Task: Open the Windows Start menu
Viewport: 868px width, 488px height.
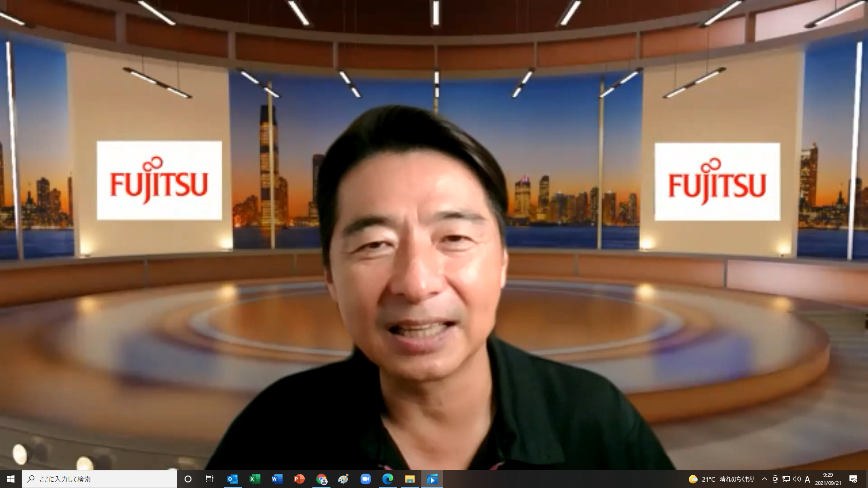Action: click(x=11, y=479)
